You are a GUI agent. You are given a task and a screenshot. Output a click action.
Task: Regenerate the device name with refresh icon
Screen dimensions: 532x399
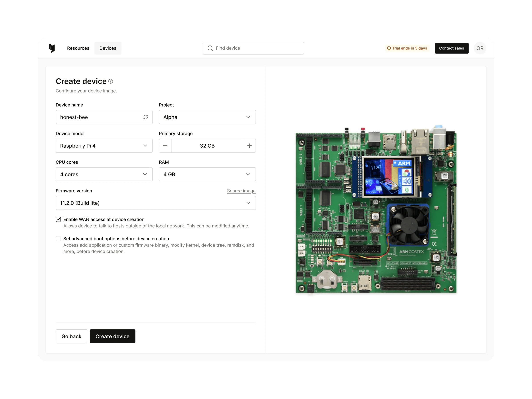(x=145, y=117)
